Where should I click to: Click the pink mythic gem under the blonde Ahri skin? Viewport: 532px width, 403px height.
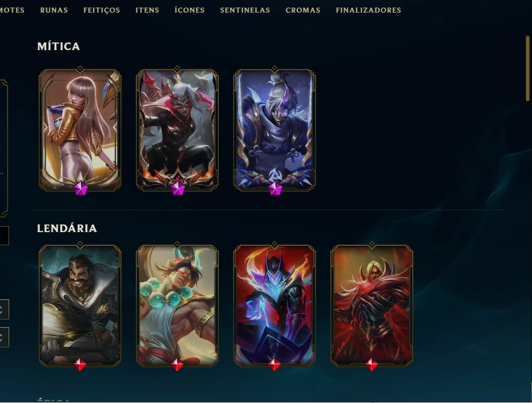coord(81,189)
